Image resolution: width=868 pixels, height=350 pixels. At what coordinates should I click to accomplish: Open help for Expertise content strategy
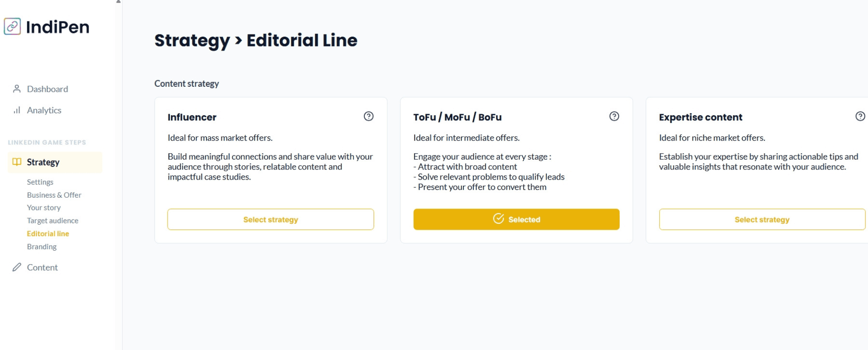pyautogui.click(x=860, y=117)
